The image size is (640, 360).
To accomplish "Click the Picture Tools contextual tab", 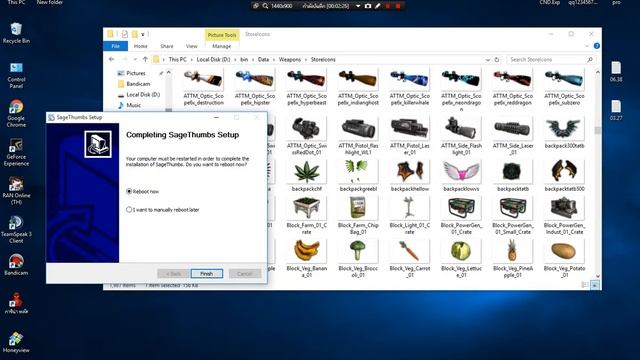I will pos(222,35).
